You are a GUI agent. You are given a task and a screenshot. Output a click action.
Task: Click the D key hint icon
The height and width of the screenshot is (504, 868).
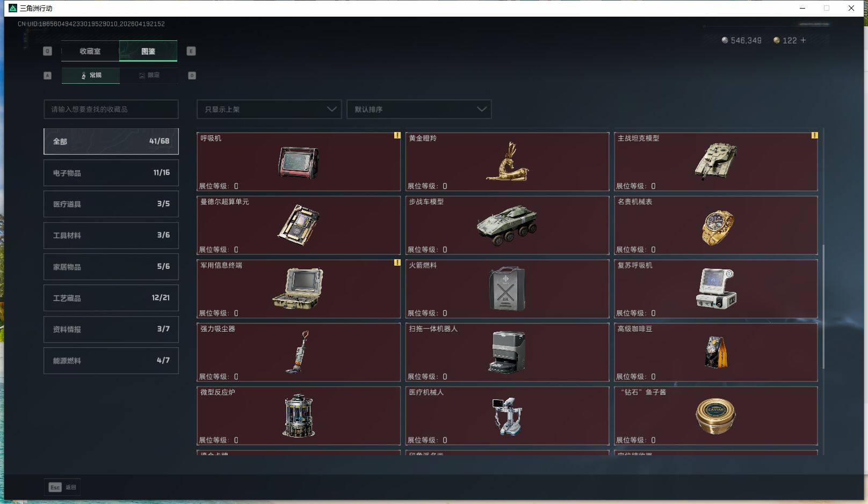point(192,75)
